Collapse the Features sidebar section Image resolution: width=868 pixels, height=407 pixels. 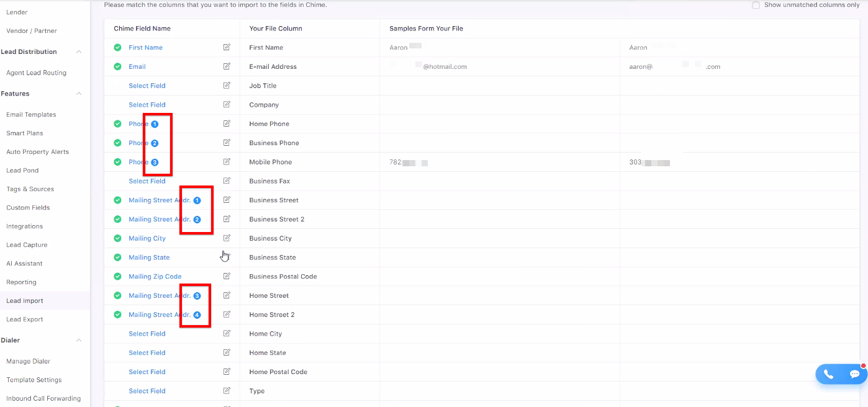tap(79, 94)
